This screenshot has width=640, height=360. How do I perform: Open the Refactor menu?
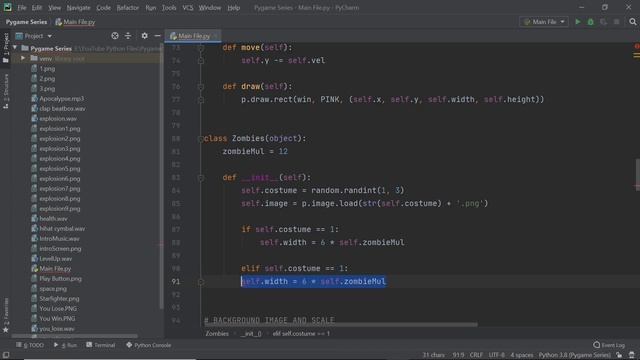click(x=128, y=7)
